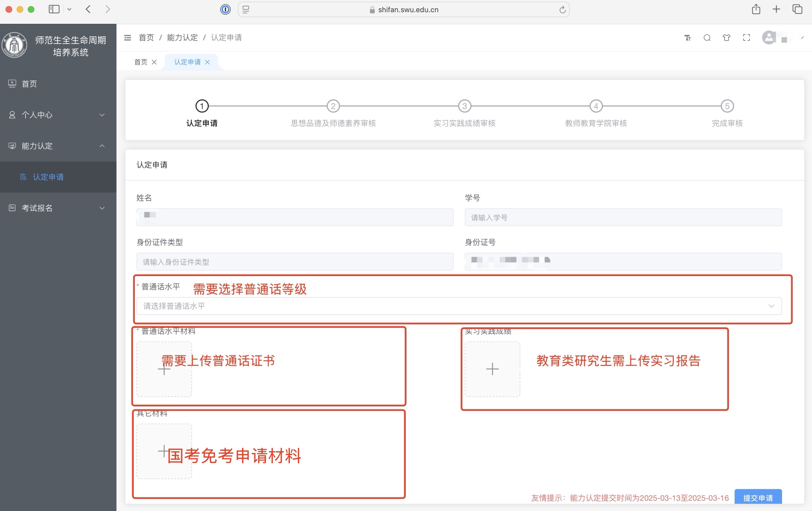Screen dimensions: 812x511
Task: Collapse the sidebar via hamburger icon
Action: [x=128, y=37]
